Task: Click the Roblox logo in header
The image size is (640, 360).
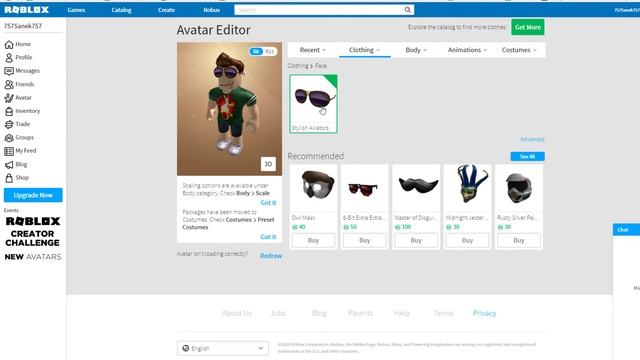Action: [27, 9]
